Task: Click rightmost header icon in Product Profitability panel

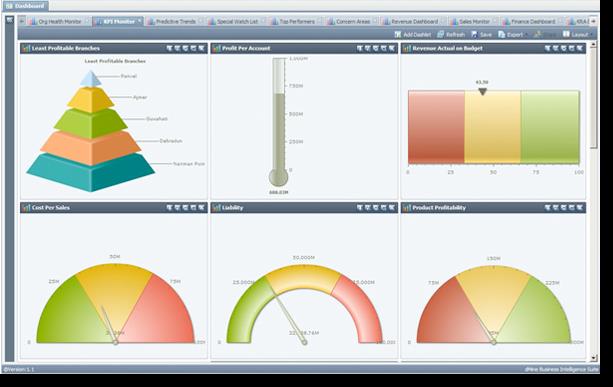Action: 579,208
